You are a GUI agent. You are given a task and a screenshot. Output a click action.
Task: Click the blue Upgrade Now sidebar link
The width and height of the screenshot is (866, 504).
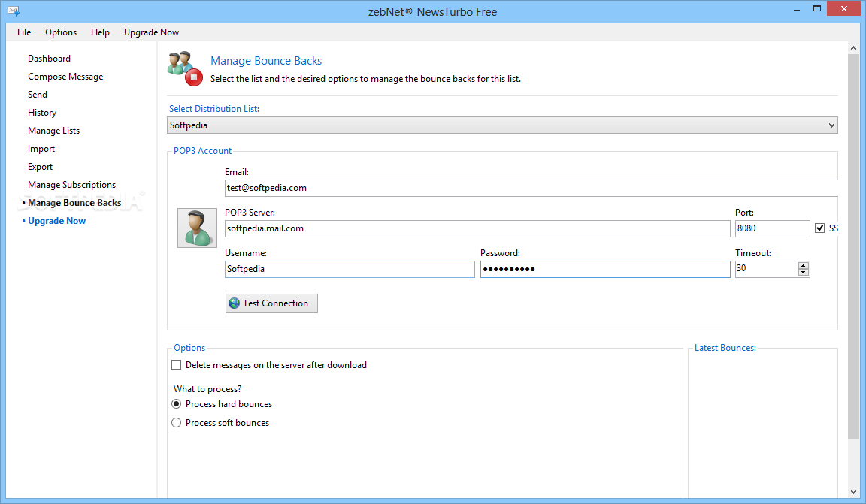click(x=57, y=221)
